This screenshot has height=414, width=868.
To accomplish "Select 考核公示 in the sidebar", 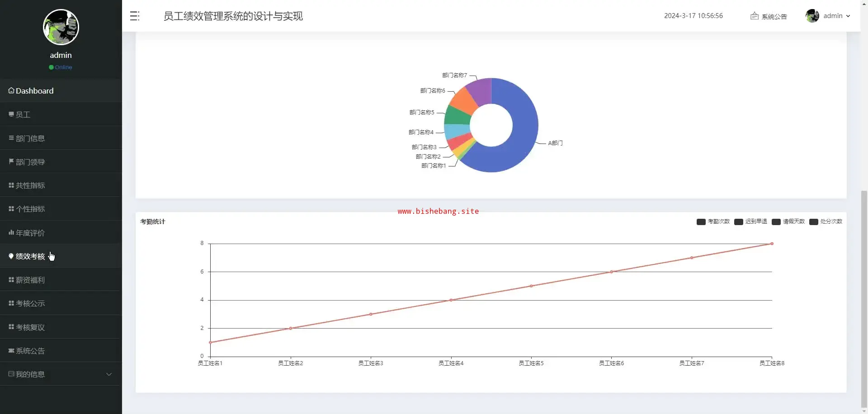I will point(30,304).
